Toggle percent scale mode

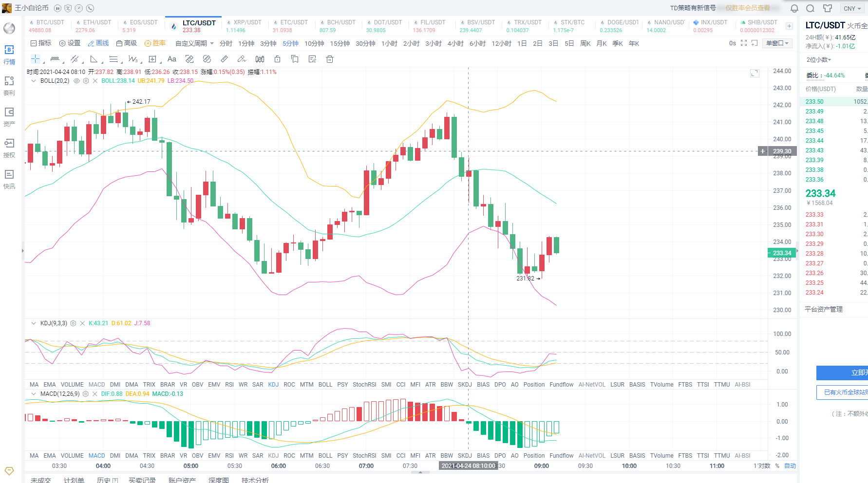(777, 466)
